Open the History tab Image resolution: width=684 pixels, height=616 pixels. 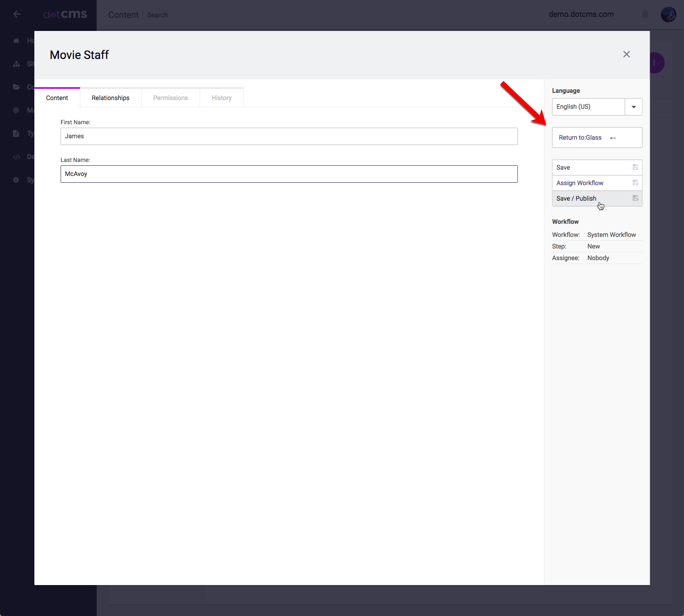tap(221, 98)
